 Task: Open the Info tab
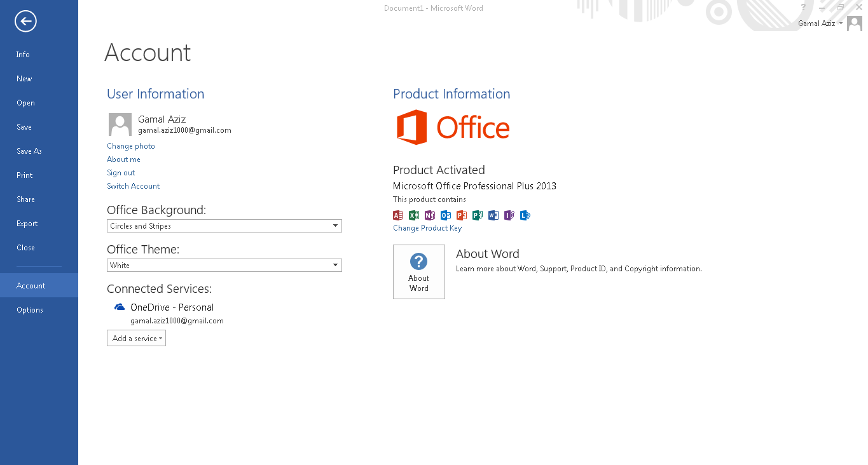click(x=39, y=55)
